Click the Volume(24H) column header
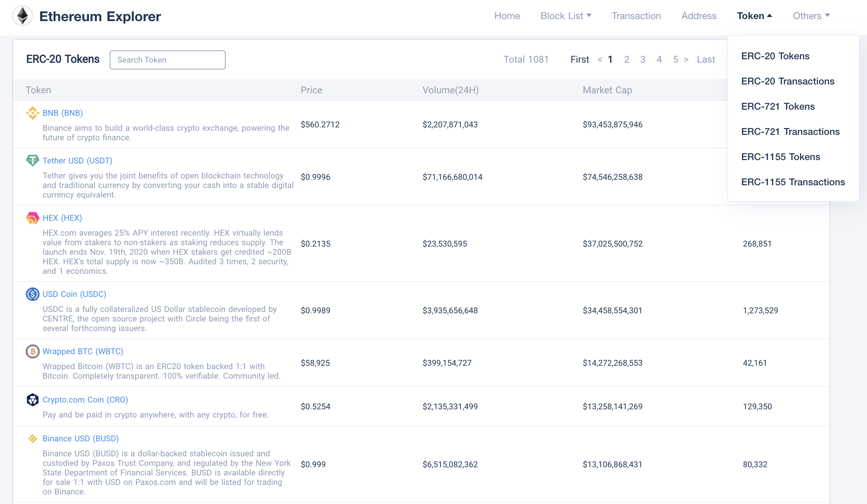867x504 pixels. point(451,90)
